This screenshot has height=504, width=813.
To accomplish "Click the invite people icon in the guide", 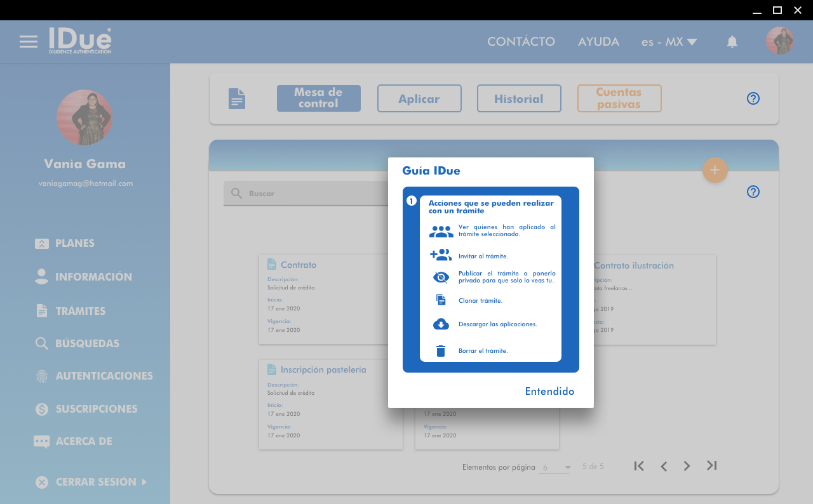I will point(441,256).
